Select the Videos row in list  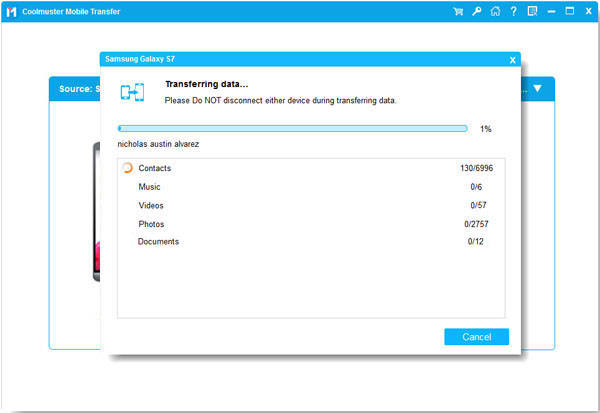[x=310, y=205]
